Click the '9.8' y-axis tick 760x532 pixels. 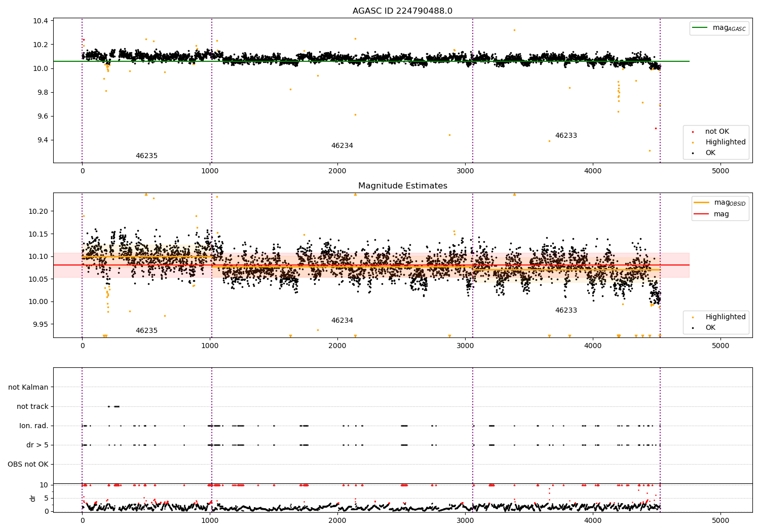pos(43,93)
